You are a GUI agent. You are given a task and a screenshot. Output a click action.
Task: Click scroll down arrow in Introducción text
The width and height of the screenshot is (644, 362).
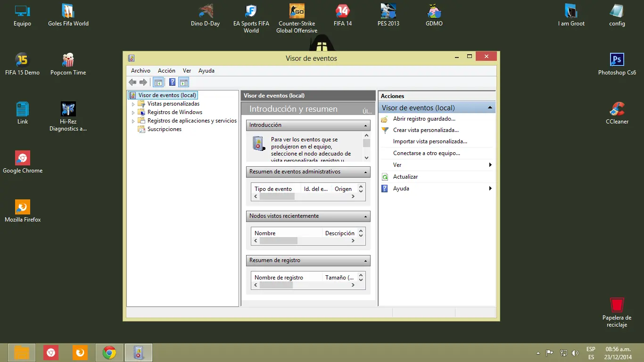pyautogui.click(x=367, y=158)
